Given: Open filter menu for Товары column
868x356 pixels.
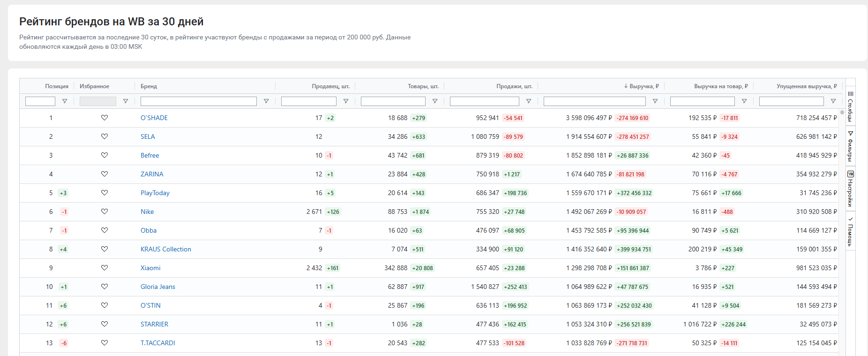Looking at the screenshot, I should pyautogui.click(x=435, y=101).
